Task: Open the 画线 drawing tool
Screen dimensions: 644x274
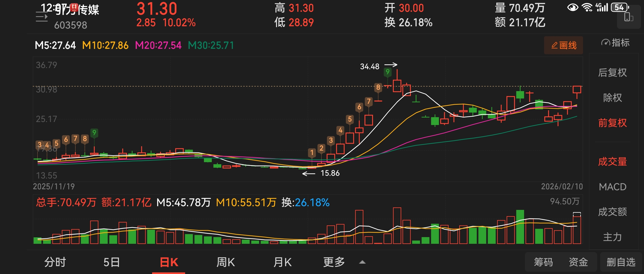Action: 563,45
